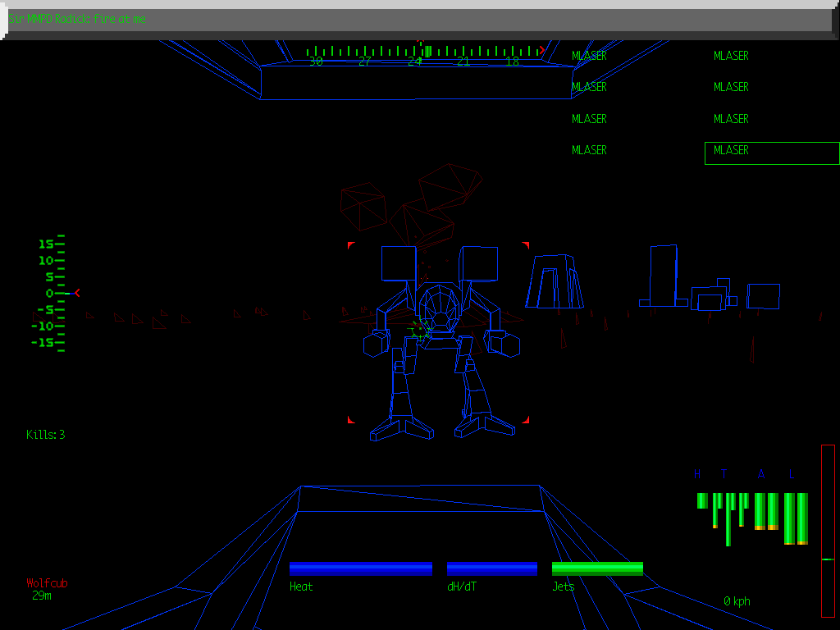Click the red chevron beside the pitch ladder zero
The height and width of the screenshot is (630, 840).
(x=76, y=293)
